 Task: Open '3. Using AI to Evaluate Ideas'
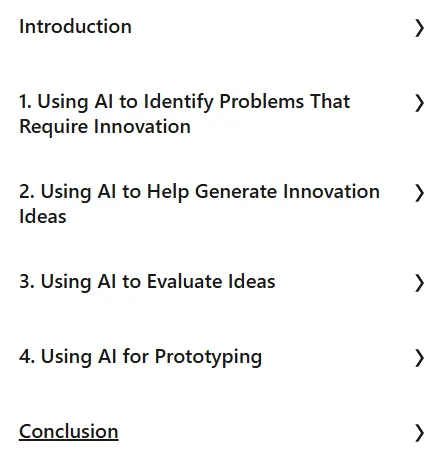[147, 282]
